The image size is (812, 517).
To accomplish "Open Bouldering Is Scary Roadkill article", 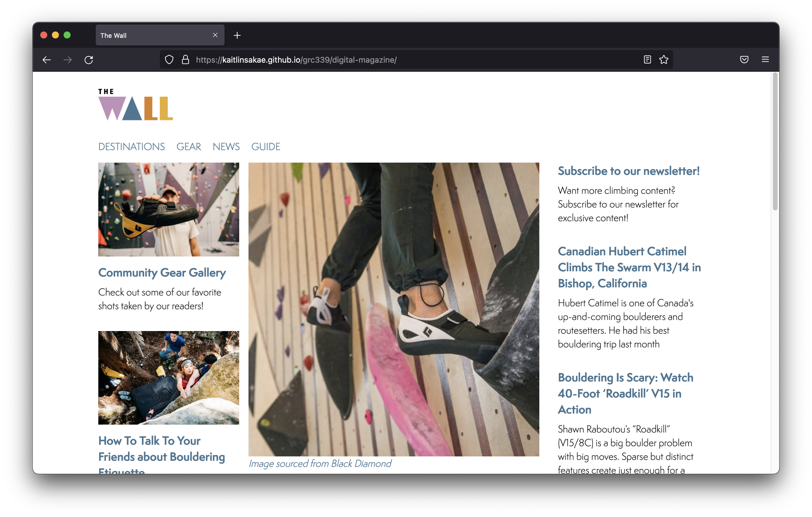I will pyautogui.click(x=626, y=393).
